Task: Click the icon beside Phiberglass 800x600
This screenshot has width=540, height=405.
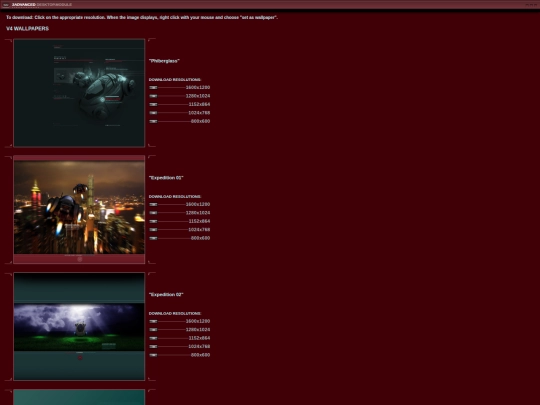Action: click(x=153, y=121)
